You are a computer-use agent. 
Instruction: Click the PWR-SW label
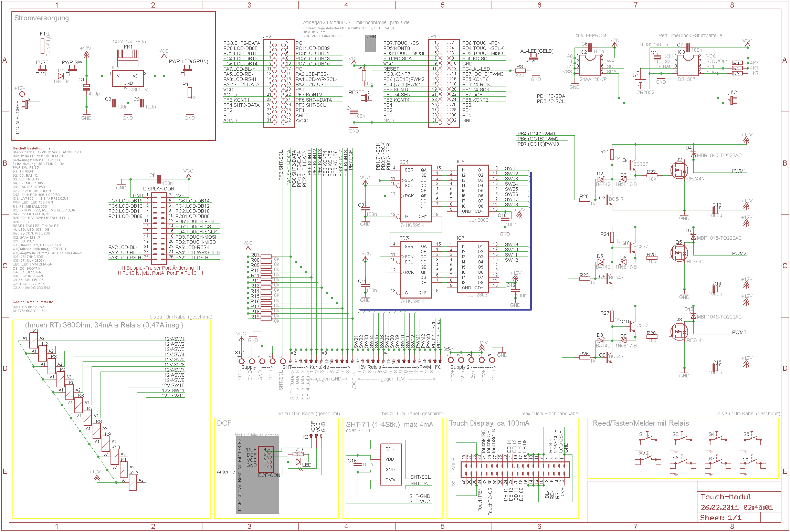point(72,62)
